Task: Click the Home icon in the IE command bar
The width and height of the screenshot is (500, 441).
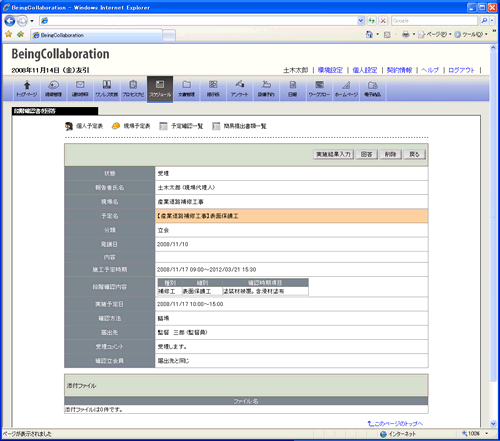Action: coord(369,34)
